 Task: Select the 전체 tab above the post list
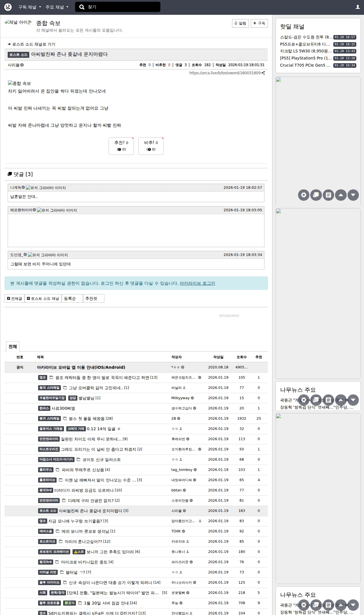tap(13, 347)
